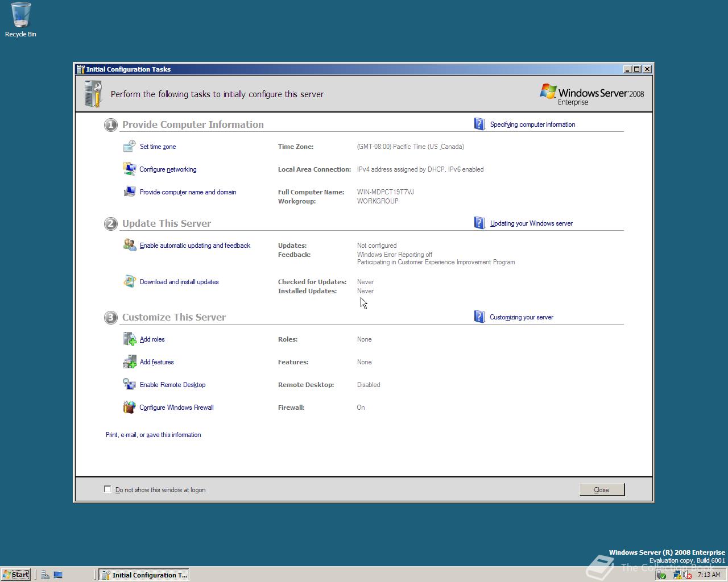The width and height of the screenshot is (728, 582).
Task: Click 'Windows Error Reporting off' text
Action: point(395,255)
